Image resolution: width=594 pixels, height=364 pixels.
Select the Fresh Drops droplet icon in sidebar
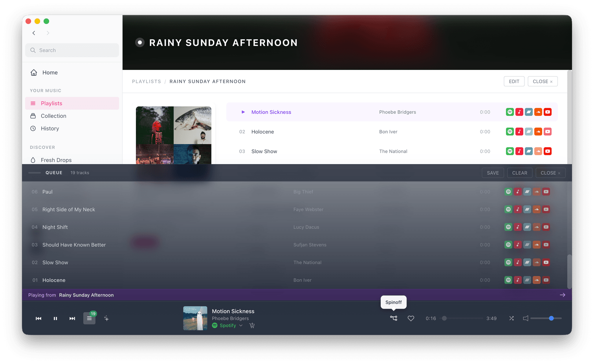pos(33,160)
